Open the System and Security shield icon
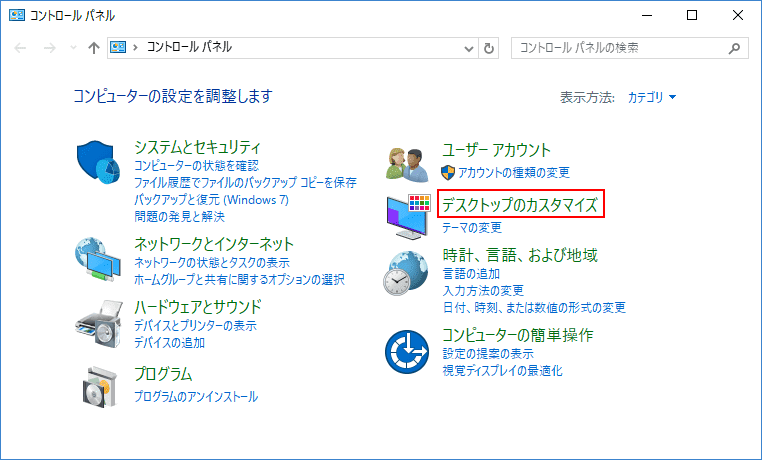This screenshot has height=460, width=762. [x=99, y=163]
